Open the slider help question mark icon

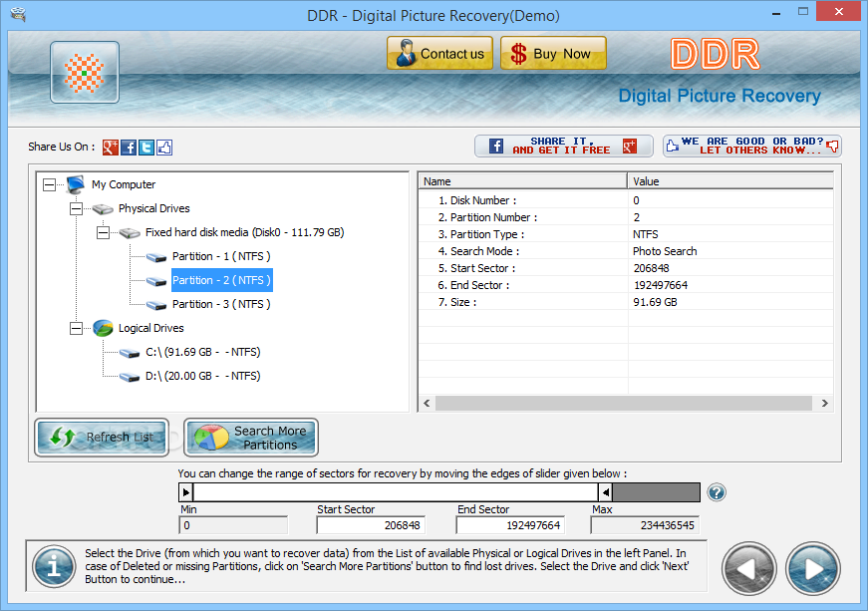[x=717, y=492]
